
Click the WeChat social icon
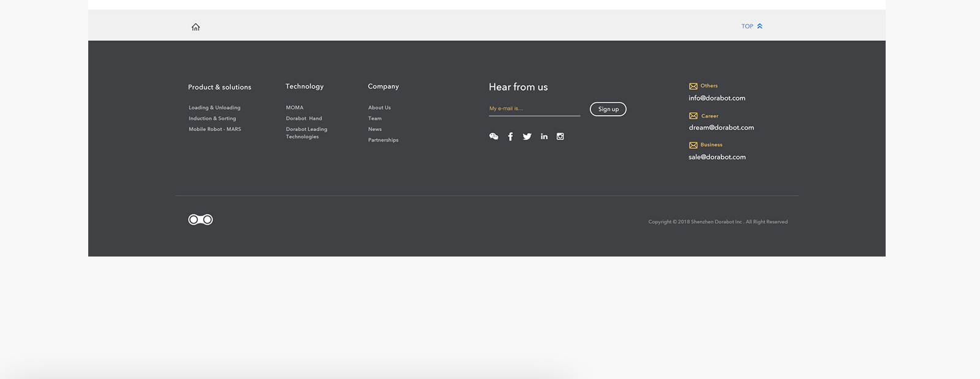(x=494, y=137)
